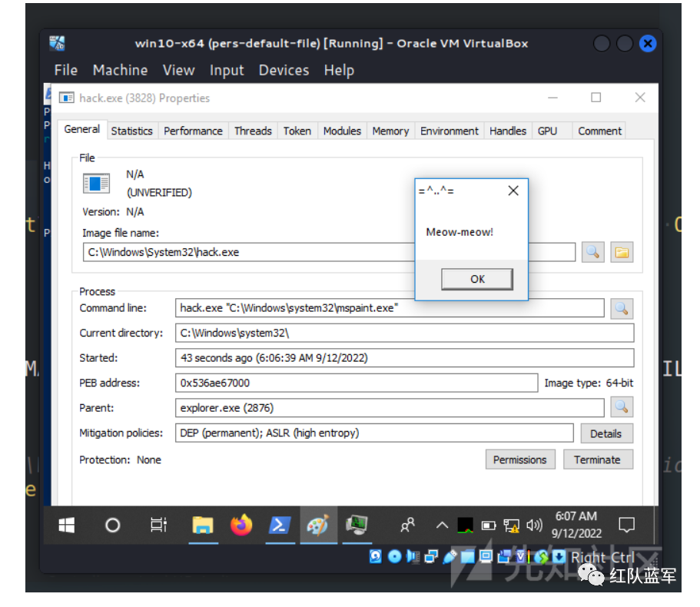Click the VirtualBox hard disk status icon
700x607 pixels.
pyautogui.click(x=376, y=556)
